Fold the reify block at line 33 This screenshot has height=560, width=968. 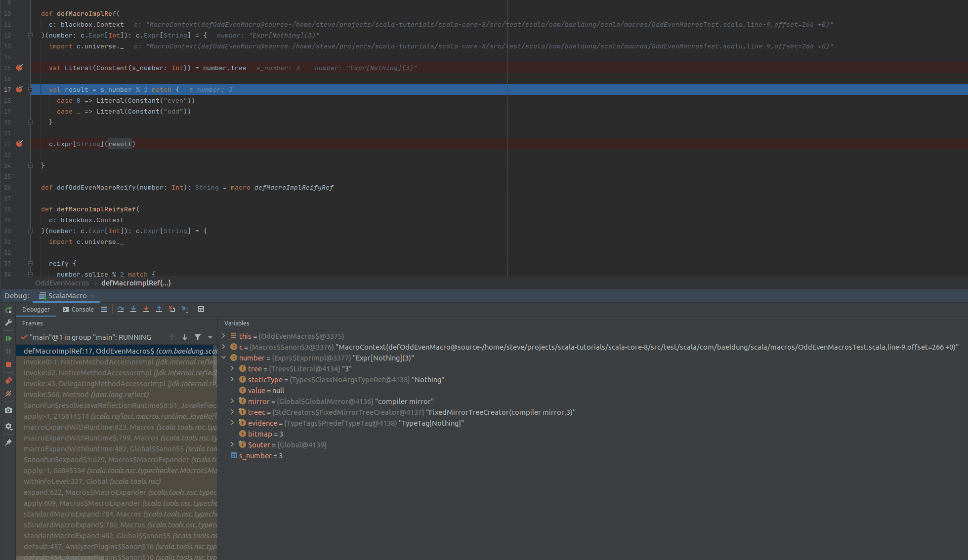[30, 264]
